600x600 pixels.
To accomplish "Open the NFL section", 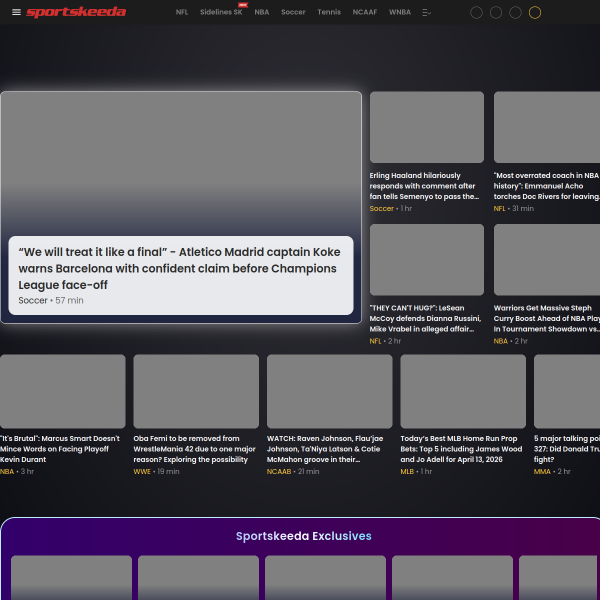I will click(181, 13).
